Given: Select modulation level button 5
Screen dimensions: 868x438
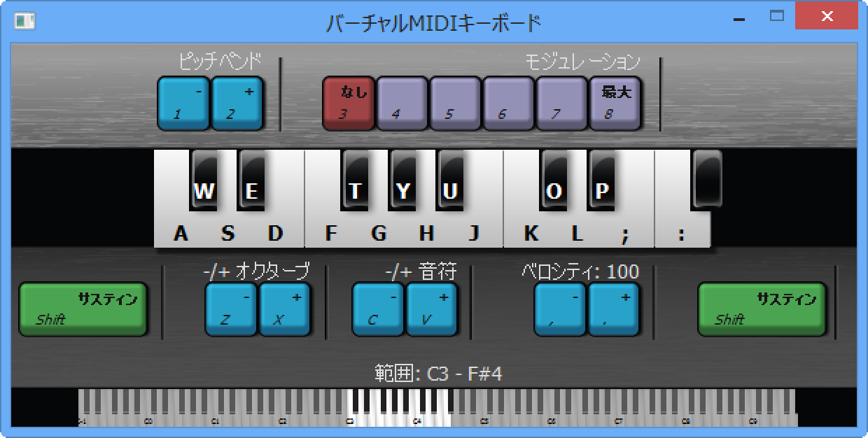Looking at the screenshot, I should coord(455,103).
